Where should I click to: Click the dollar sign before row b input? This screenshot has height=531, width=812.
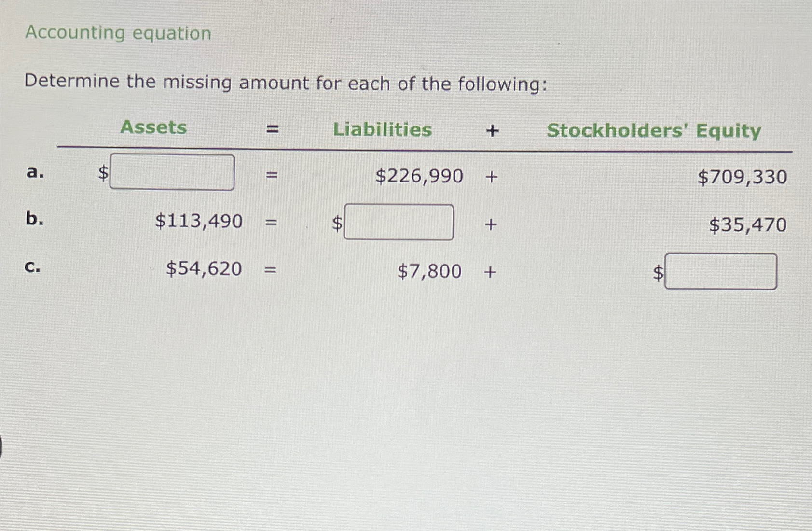(337, 223)
